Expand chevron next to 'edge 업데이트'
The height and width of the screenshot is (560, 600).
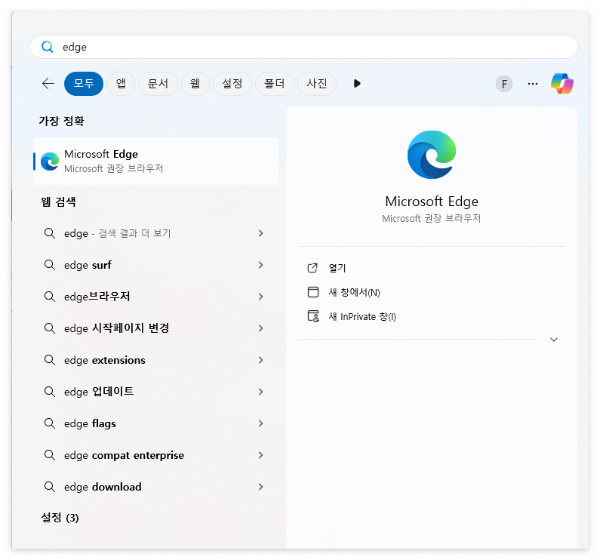[261, 392]
